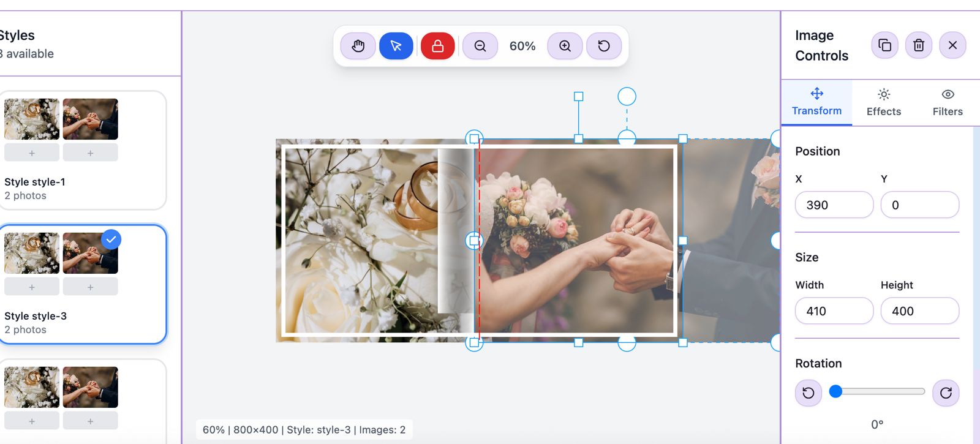This screenshot has width=980, height=444.
Task: Click bottom-right corner handle of selection
Action: point(683,342)
